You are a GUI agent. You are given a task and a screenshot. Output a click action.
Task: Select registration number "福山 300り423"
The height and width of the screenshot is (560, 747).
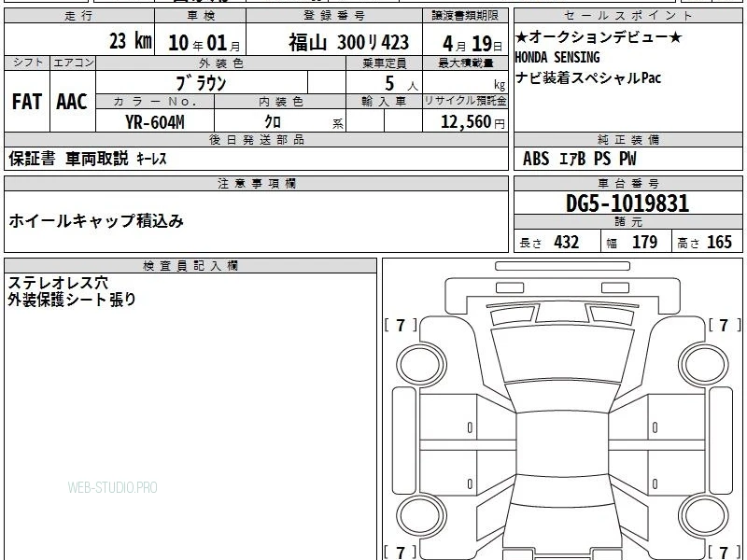[348, 42]
